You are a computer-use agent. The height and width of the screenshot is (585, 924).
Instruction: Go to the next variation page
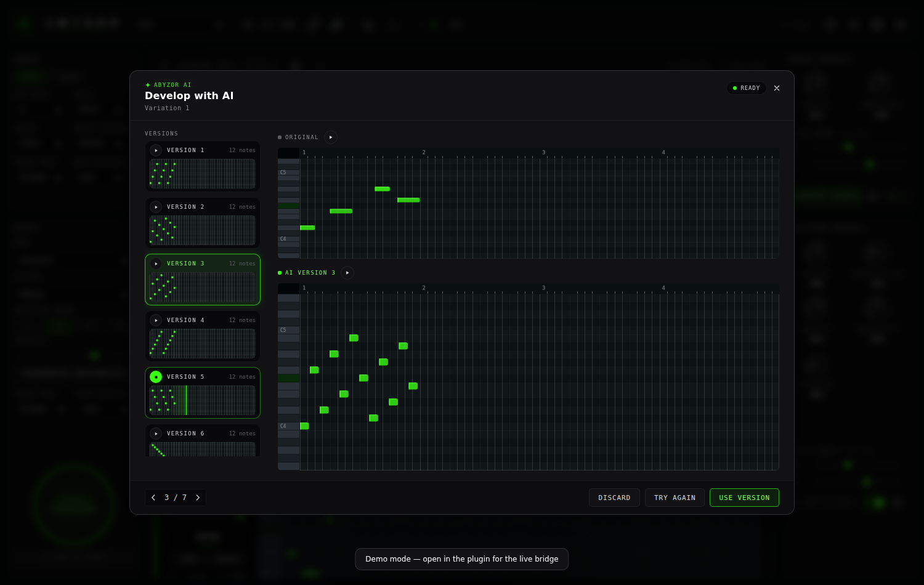tap(198, 498)
